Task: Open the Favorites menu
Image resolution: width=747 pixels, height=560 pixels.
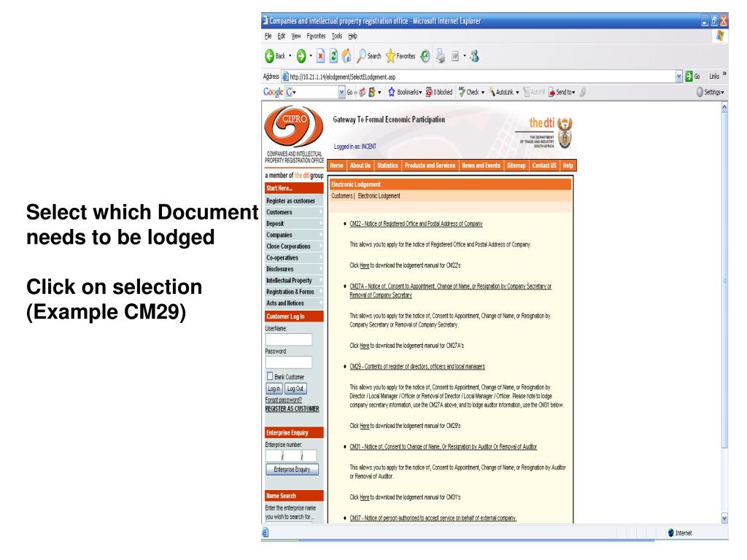Action: tap(316, 36)
